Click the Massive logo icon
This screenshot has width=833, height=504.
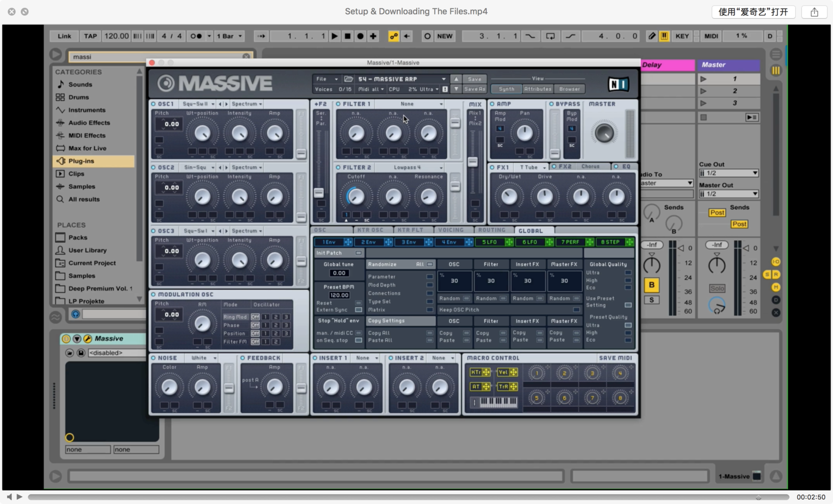click(166, 83)
